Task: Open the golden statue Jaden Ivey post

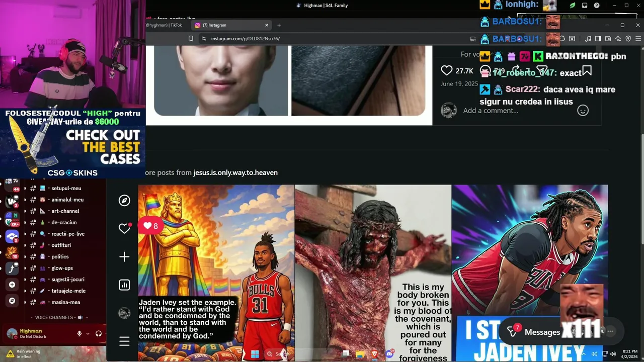Action: click(x=216, y=273)
